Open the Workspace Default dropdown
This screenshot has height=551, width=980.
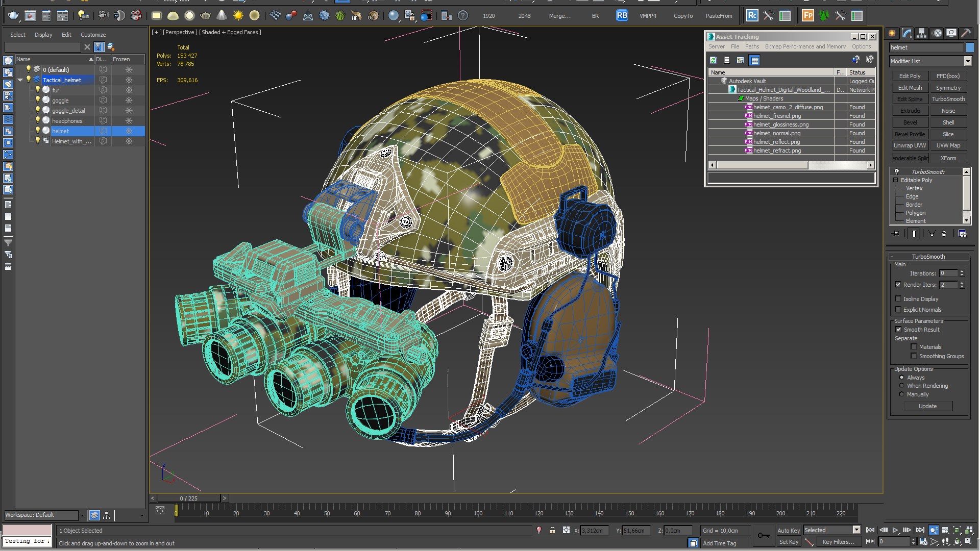(82, 515)
